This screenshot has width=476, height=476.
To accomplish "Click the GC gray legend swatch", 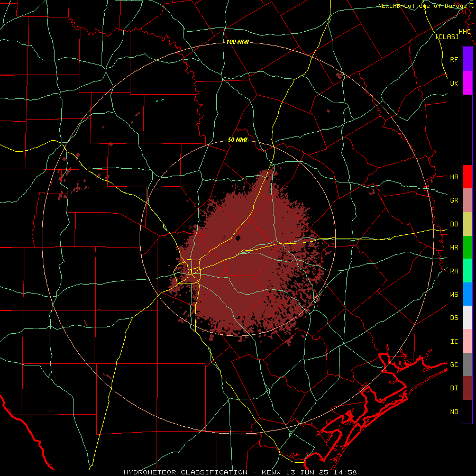I will (x=467, y=364).
